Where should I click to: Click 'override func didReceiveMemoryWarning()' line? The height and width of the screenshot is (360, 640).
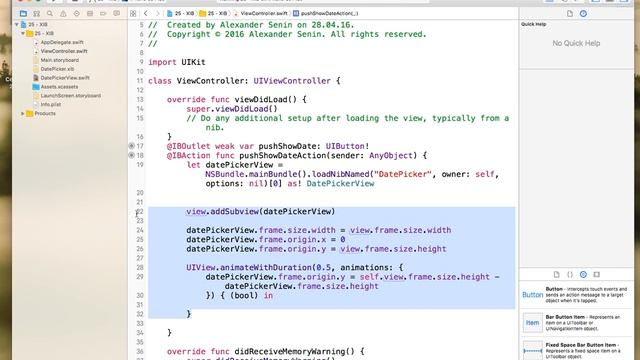coord(265,351)
